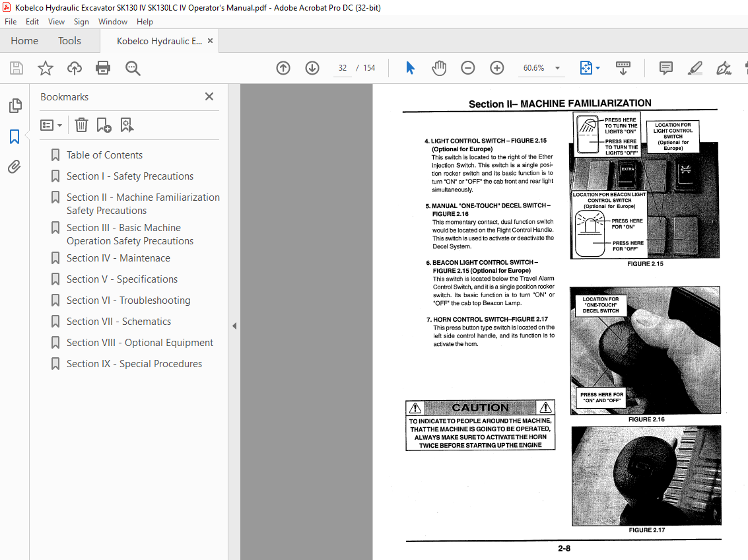Open the Edit menu
Viewport: 748px width, 560px height.
pos(32,22)
